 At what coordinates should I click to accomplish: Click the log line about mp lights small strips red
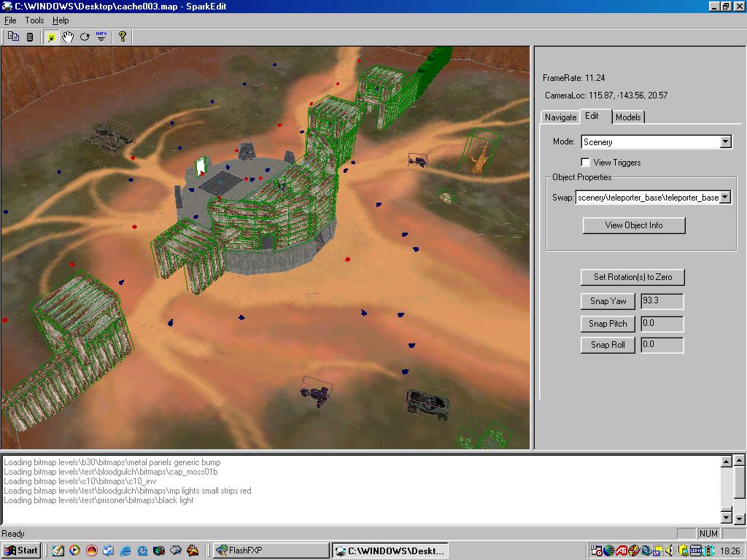tap(127, 491)
